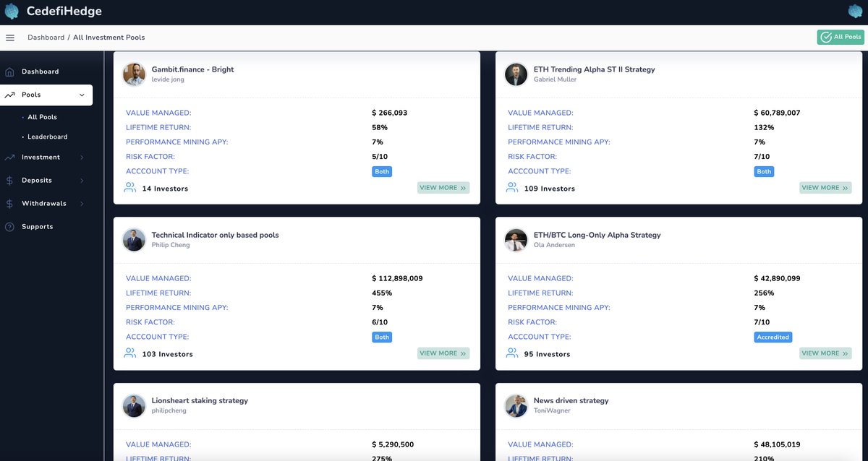Select All Pools in the sidebar submenu
The height and width of the screenshot is (461, 868).
point(42,117)
